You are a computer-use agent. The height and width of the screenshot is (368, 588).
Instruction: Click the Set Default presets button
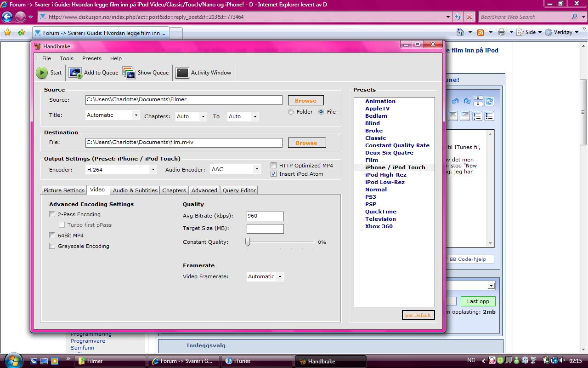coord(418,315)
